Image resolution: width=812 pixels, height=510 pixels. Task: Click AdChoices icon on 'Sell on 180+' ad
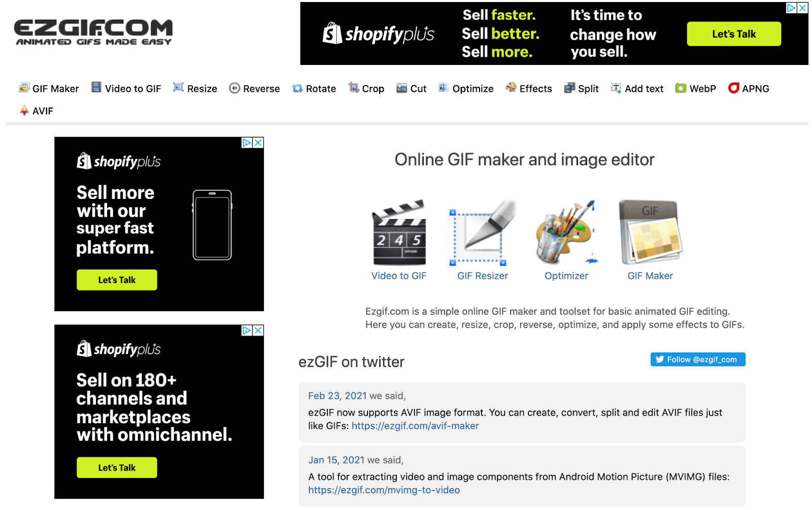247,330
